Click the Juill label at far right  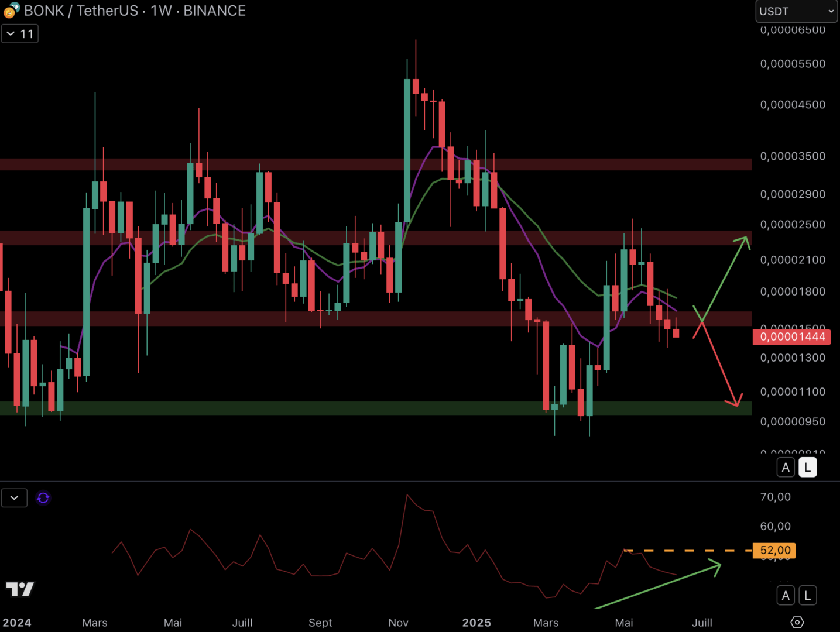click(x=702, y=623)
